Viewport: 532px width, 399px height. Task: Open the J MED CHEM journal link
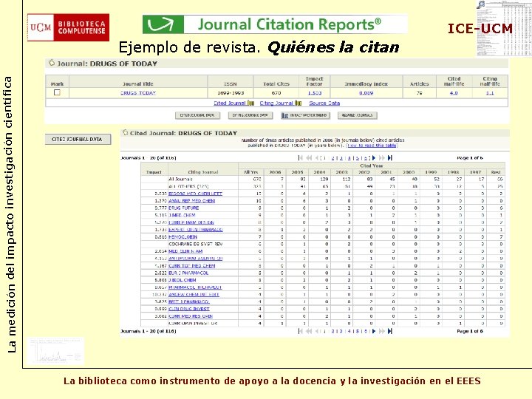pyautogui.click(x=182, y=215)
